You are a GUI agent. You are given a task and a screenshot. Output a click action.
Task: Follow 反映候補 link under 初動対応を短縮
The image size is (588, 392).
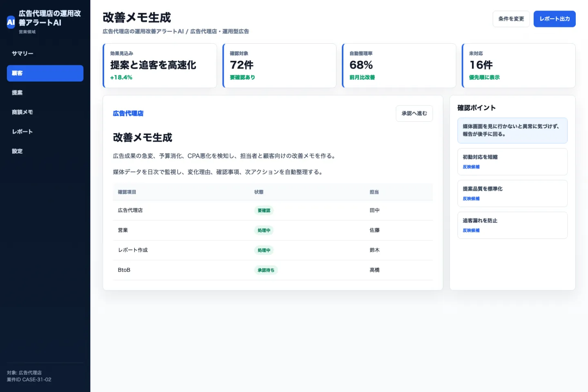point(471,167)
